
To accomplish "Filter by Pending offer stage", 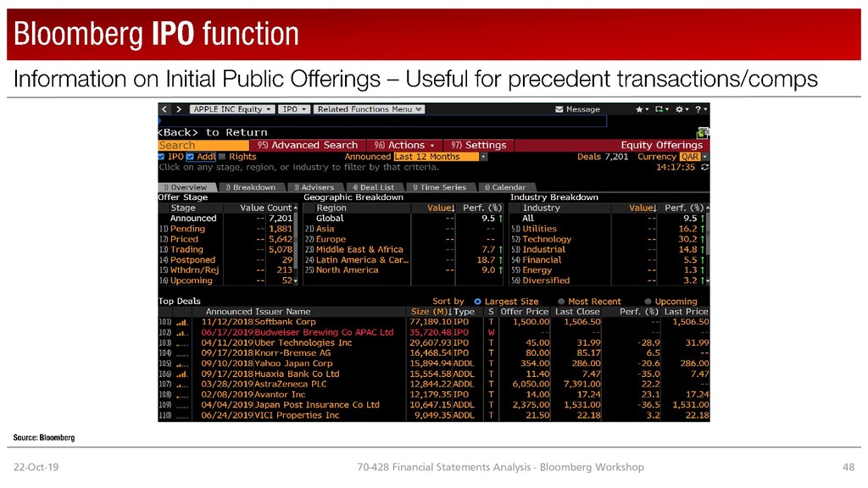I will coord(187,229).
